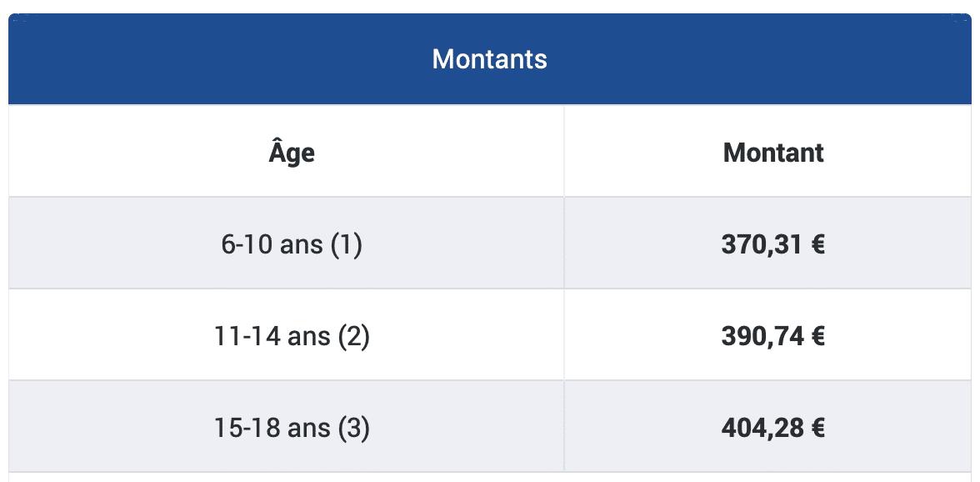The image size is (980, 482).
Task: Select the Âge column header
Action: 292,153
